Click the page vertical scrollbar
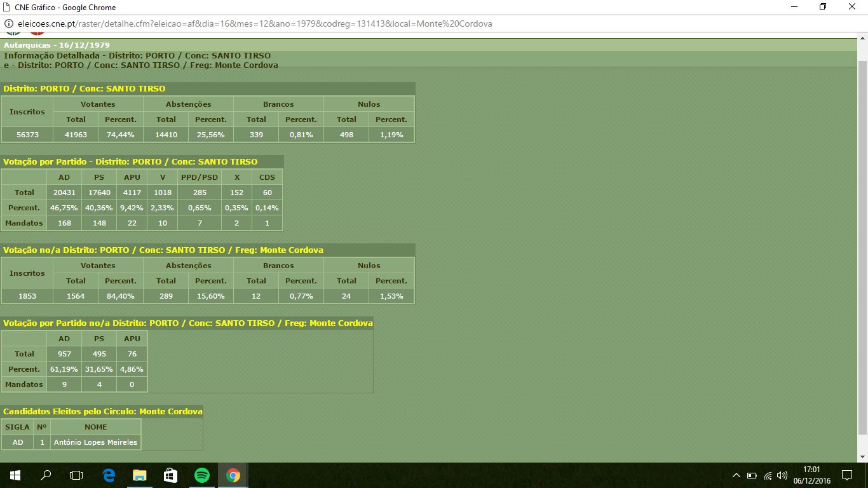 tap(862, 248)
